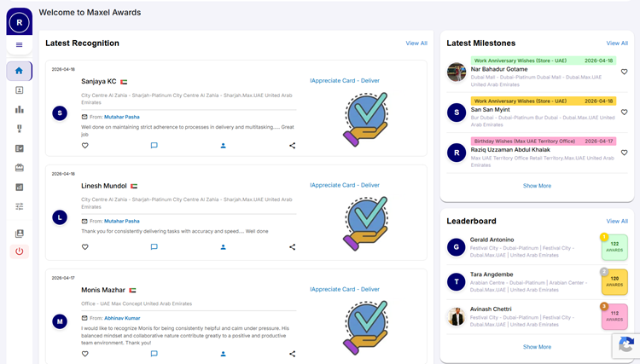The image size is (640, 364).
Task: Open the birthday cake sidebar icon
Action: [x=19, y=168]
